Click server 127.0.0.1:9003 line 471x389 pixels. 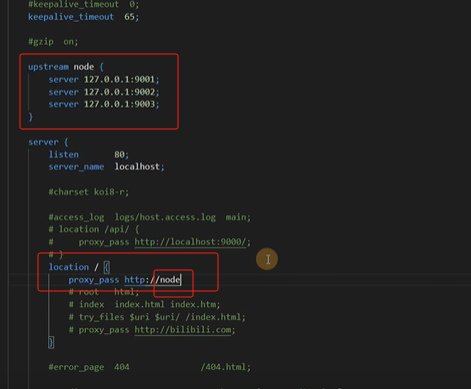[x=104, y=104]
